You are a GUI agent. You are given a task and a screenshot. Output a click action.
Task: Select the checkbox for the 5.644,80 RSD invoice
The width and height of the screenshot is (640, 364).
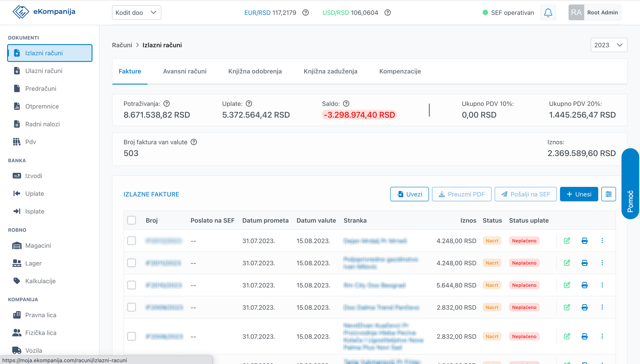(132, 285)
